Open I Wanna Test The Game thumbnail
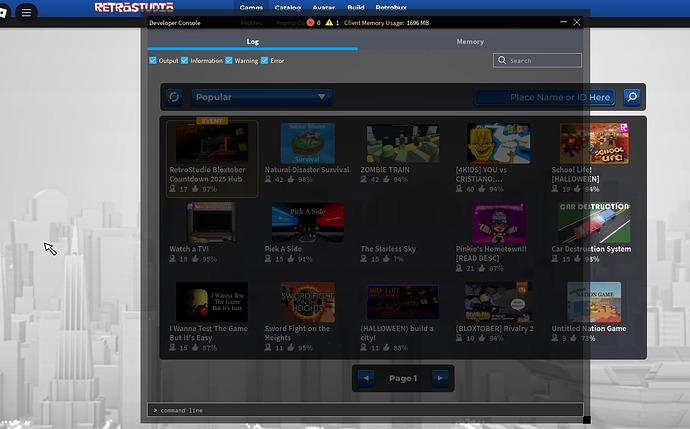This screenshot has width=690, height=429. 212,302
